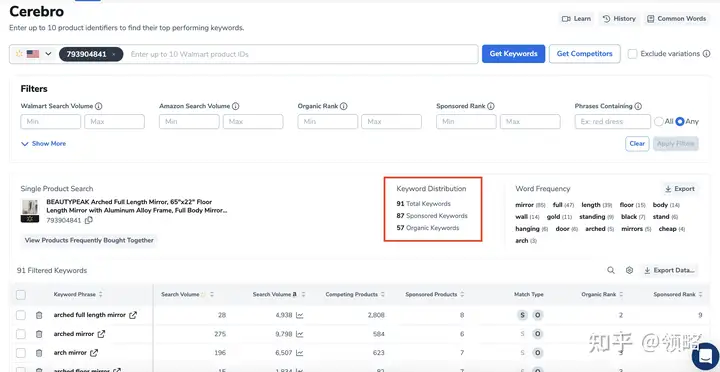720x372 pixels.
Task: Remove product ID 793904841 chip
Action: (x=114, y=55)
